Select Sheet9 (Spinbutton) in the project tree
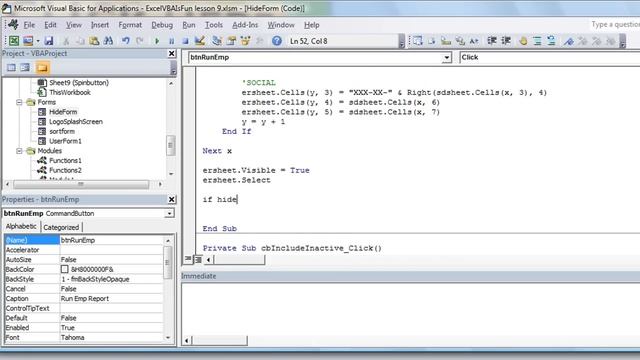640x360 pixels. (79, 82)
